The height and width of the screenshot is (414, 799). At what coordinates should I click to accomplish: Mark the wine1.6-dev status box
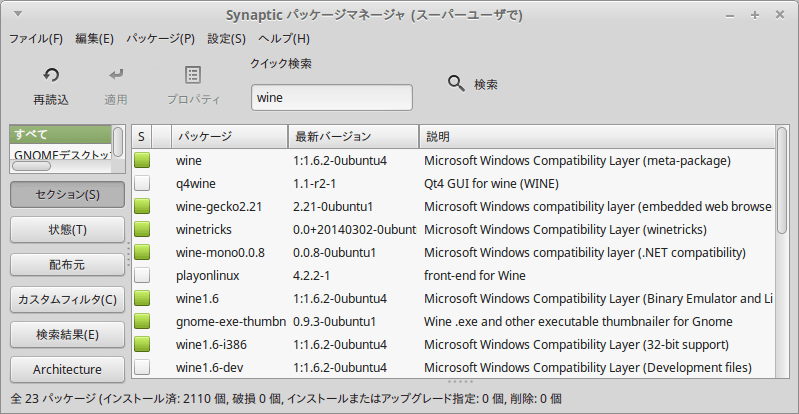tap(142, 367)
